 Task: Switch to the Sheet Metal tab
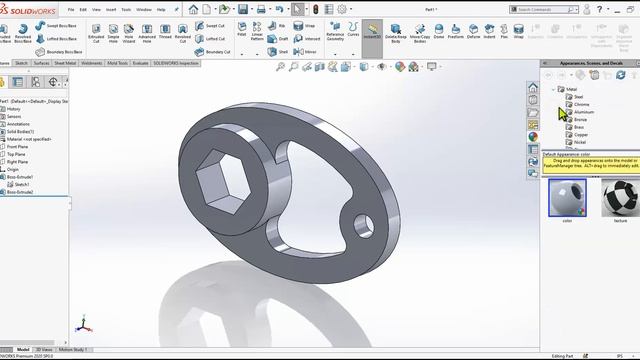65,63
